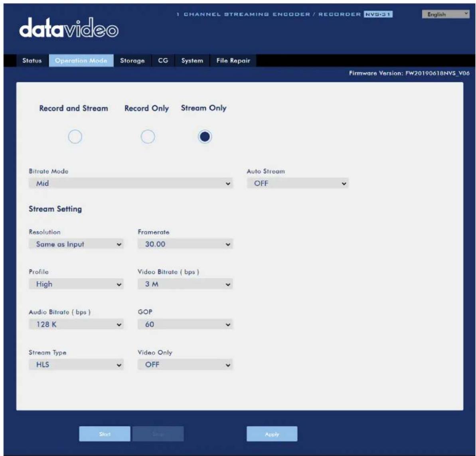Click the Framerate label
The width and height of the screenshot is (476, 456).
(x=154, y=232)
